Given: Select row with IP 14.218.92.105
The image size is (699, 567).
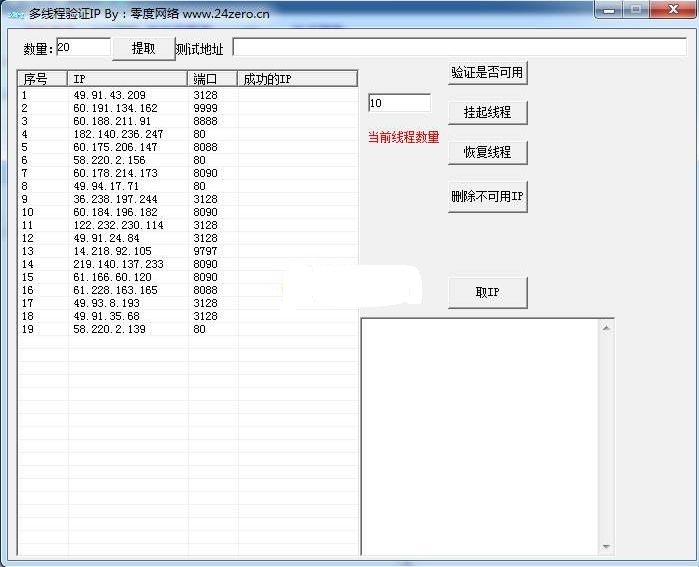Looking at the screenshot, I should (188, 251).
